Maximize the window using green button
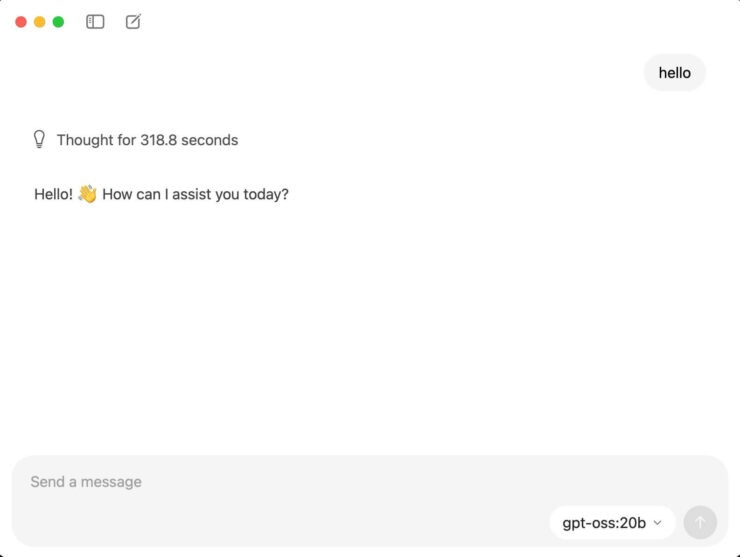This screenshot has width=740, height=557. coord(58,21)
